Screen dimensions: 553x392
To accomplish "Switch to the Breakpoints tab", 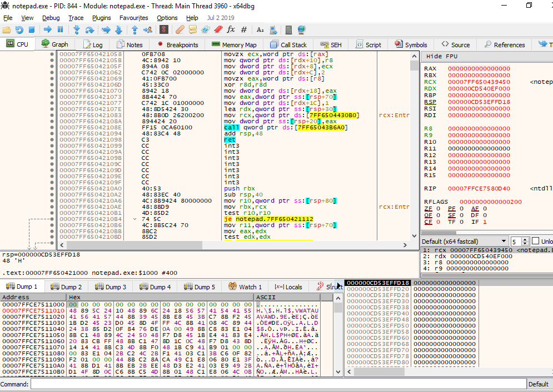I will (178, 45).
